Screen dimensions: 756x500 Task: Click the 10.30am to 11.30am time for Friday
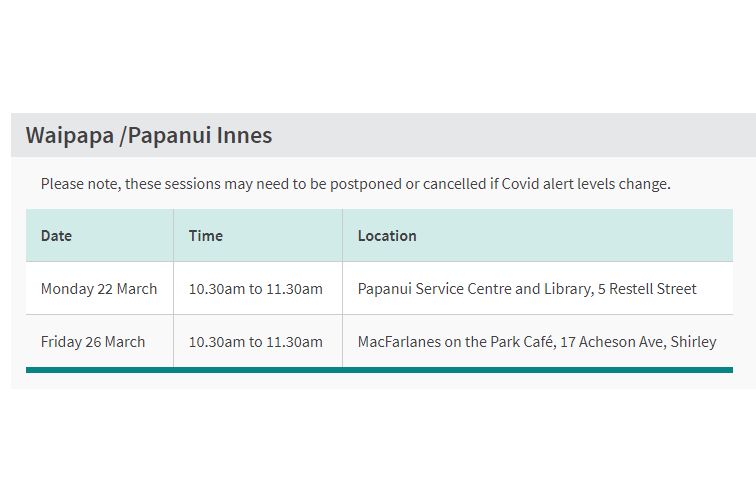[256, 342]
